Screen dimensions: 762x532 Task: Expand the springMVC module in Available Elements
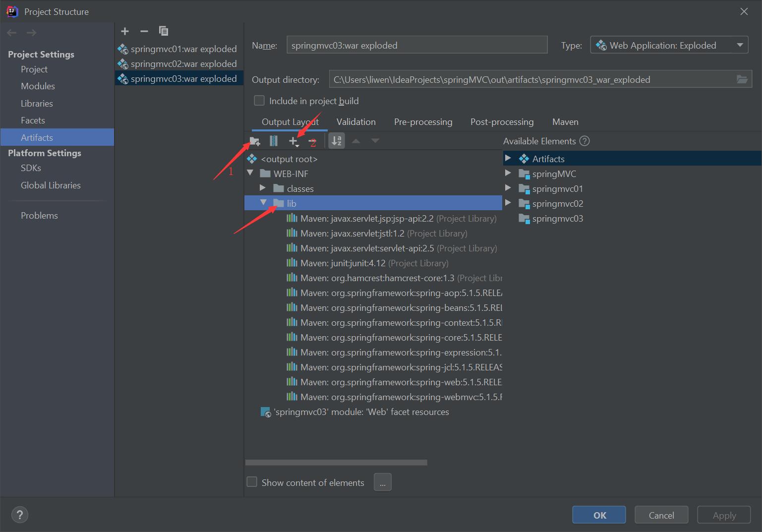(x=508, y=174)
